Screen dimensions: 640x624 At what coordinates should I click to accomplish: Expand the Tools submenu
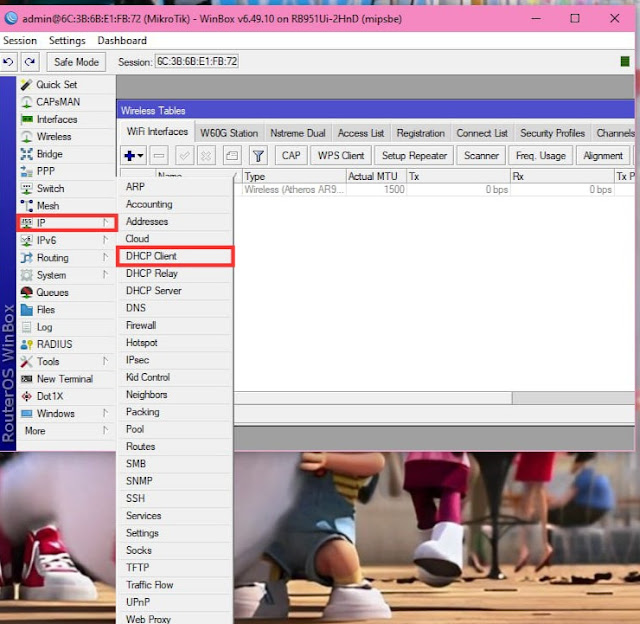point(66,362)
